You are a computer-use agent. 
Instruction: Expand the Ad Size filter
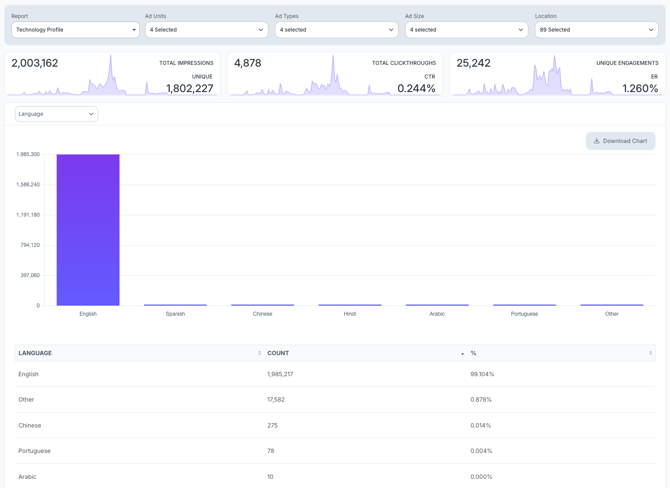tap(466, 30)
